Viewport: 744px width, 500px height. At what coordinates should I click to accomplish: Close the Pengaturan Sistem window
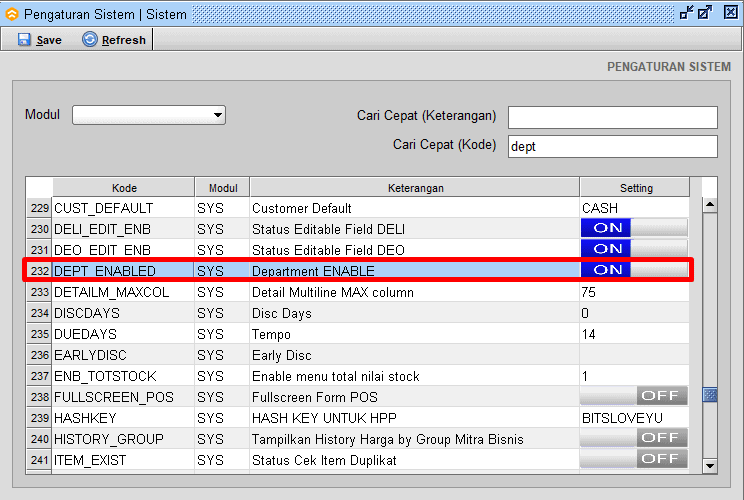[x=731, y=12]
